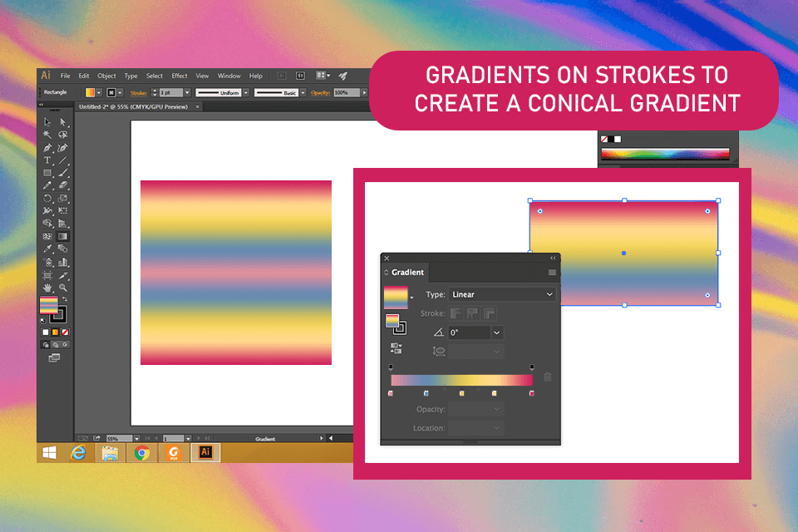Open the Basic brush definition dropdown
This screenshot has height=532, width=798.
[x=303, y=92]
